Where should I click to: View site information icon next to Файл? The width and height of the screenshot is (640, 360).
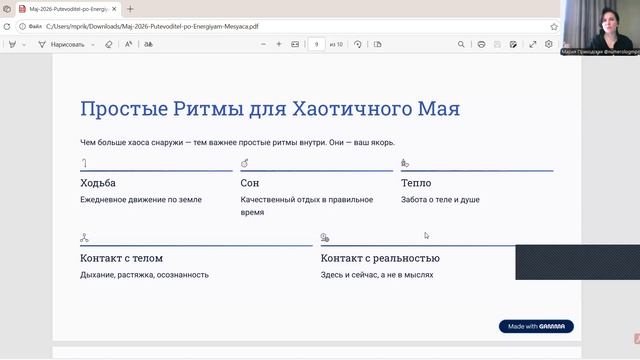point(22,27)
